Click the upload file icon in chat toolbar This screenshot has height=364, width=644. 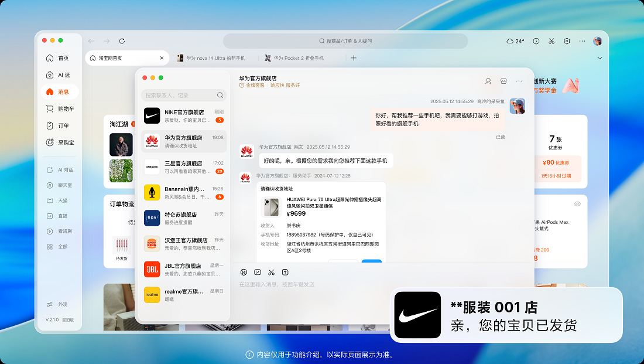tap(285, 272)
